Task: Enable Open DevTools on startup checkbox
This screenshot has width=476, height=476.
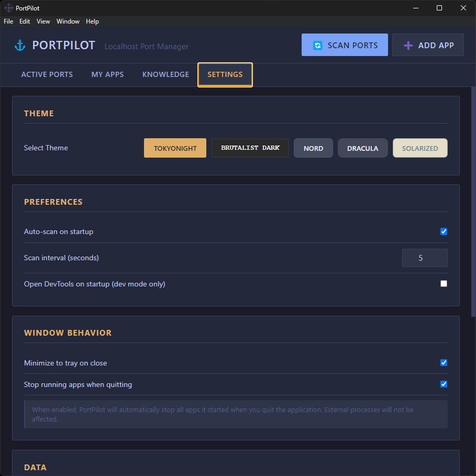Action: [444, 283]
